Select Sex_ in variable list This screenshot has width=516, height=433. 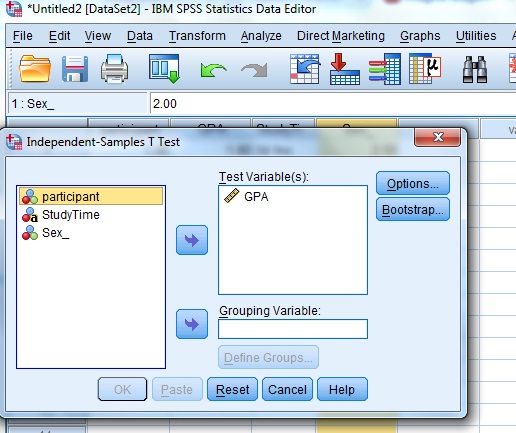coord(91,233)
